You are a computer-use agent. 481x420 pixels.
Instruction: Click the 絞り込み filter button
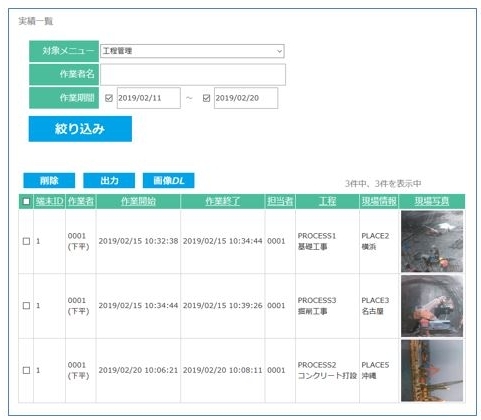[80, 129]
